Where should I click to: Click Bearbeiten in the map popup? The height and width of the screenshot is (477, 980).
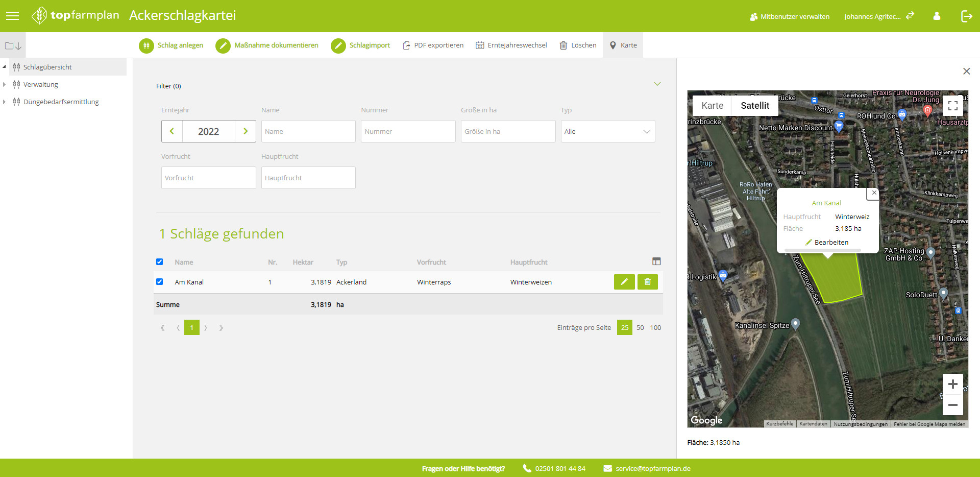[827, 243]
